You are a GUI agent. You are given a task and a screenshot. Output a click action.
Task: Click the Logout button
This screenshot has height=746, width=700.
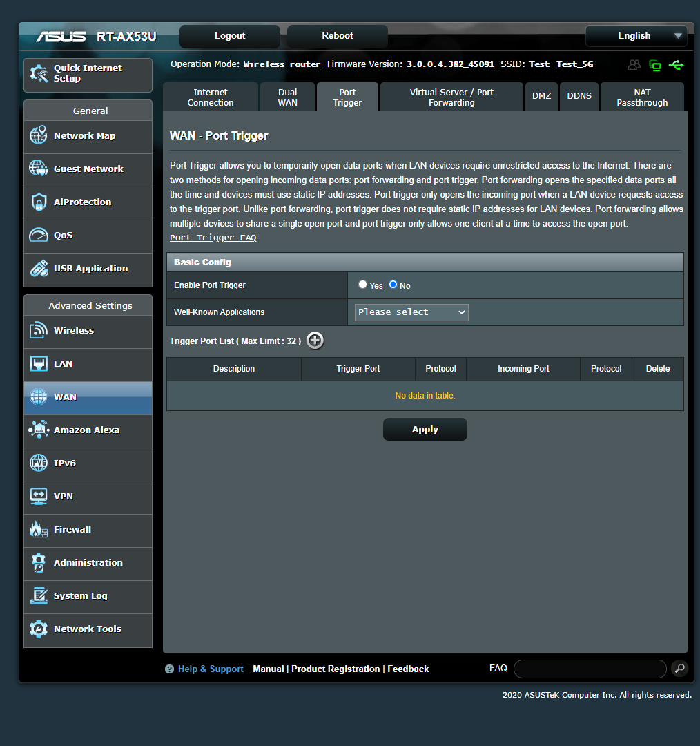point(230,36)
